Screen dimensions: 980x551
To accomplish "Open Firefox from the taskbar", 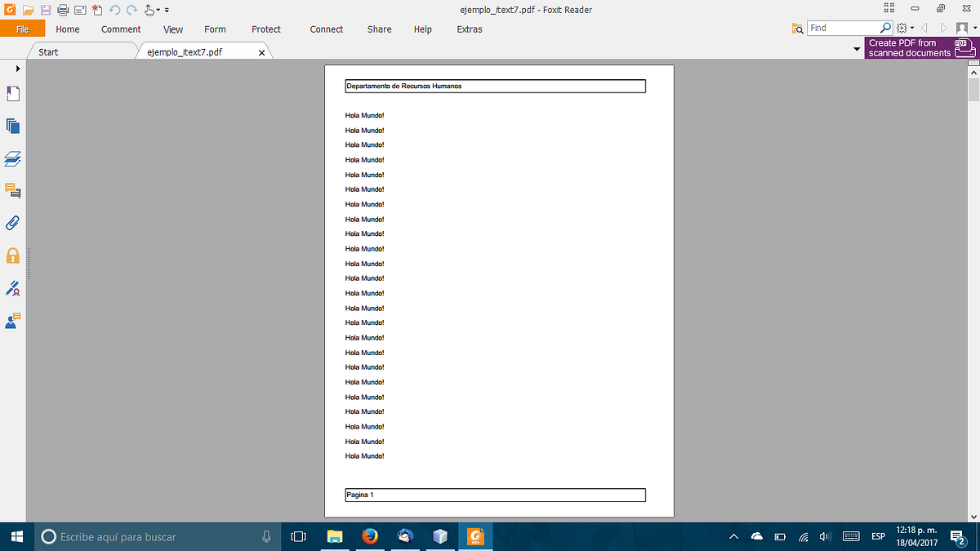I will [370, 536].
